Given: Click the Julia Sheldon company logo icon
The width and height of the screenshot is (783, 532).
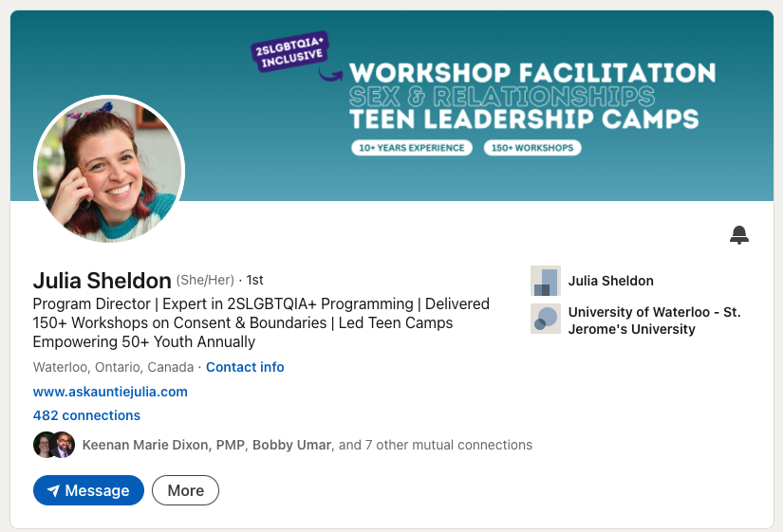Looking at the screenshot, I should click(545, 282).
